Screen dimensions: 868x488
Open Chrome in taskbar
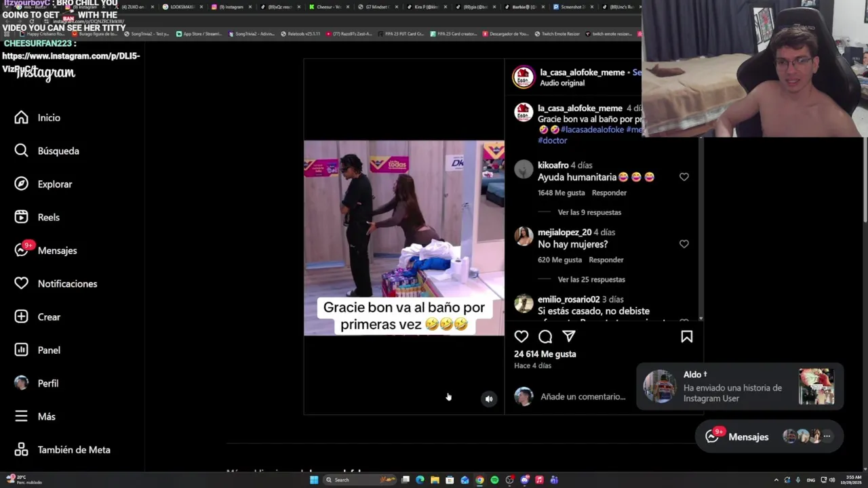click(x=479, y=480)
